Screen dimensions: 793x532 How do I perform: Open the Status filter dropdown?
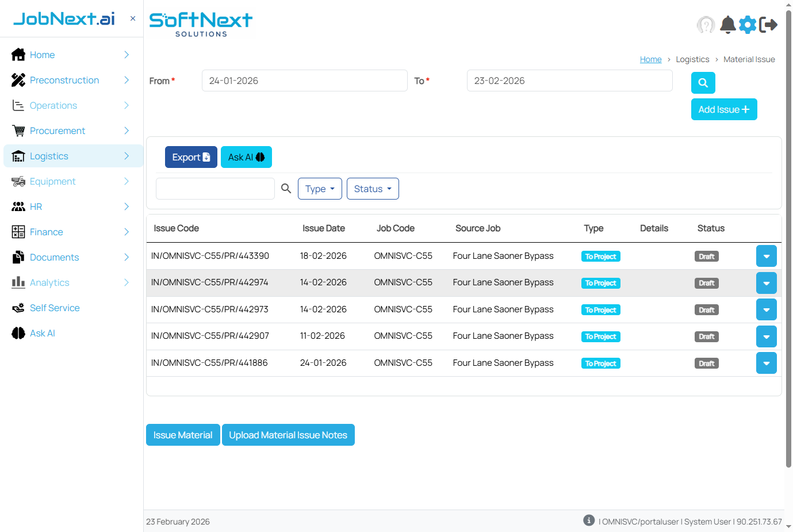pyautogui.click(x=373, y=188)
